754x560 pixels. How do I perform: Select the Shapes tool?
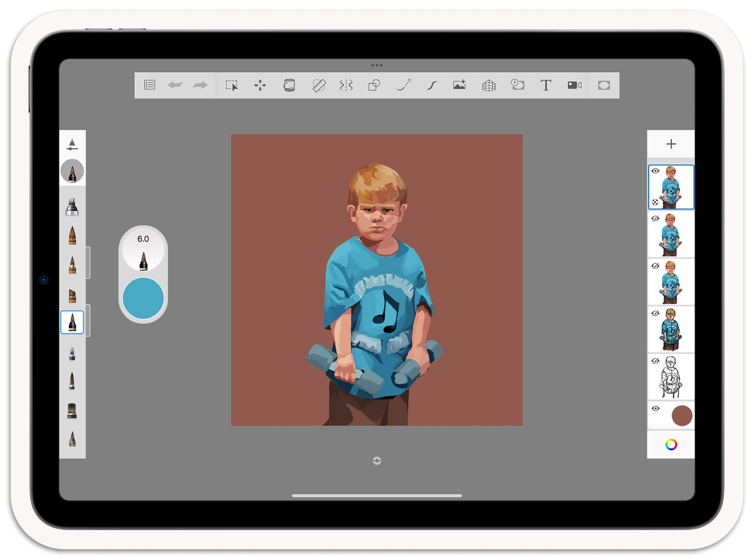point(374,85)
